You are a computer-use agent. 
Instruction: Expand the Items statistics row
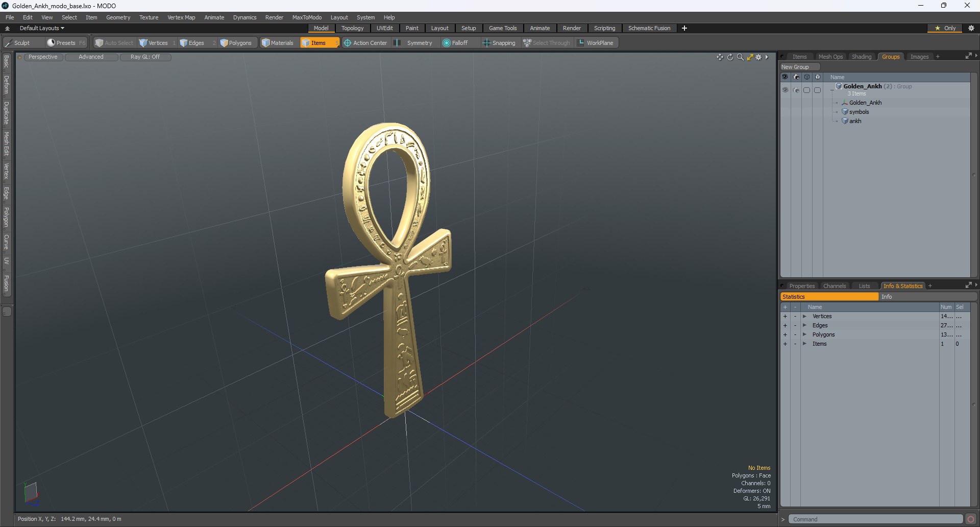pyautogui.click(x=804, y=344)
